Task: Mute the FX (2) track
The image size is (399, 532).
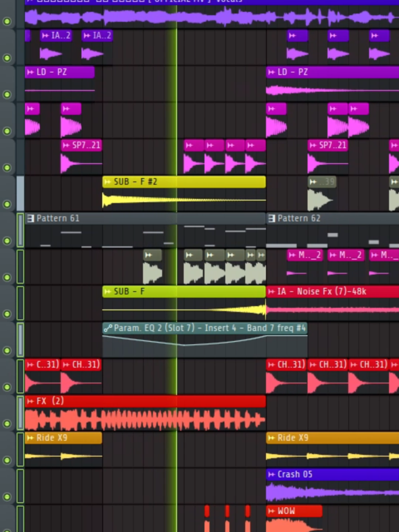Action: coord(7,424)
